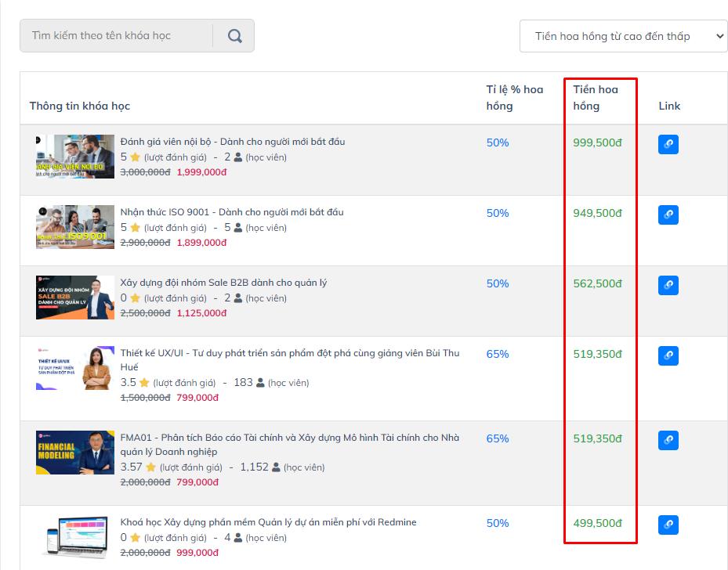Open course title Khoá học Redmine
Image resolution: width=728 pixels, height=570 pixels.
(268, 521)
